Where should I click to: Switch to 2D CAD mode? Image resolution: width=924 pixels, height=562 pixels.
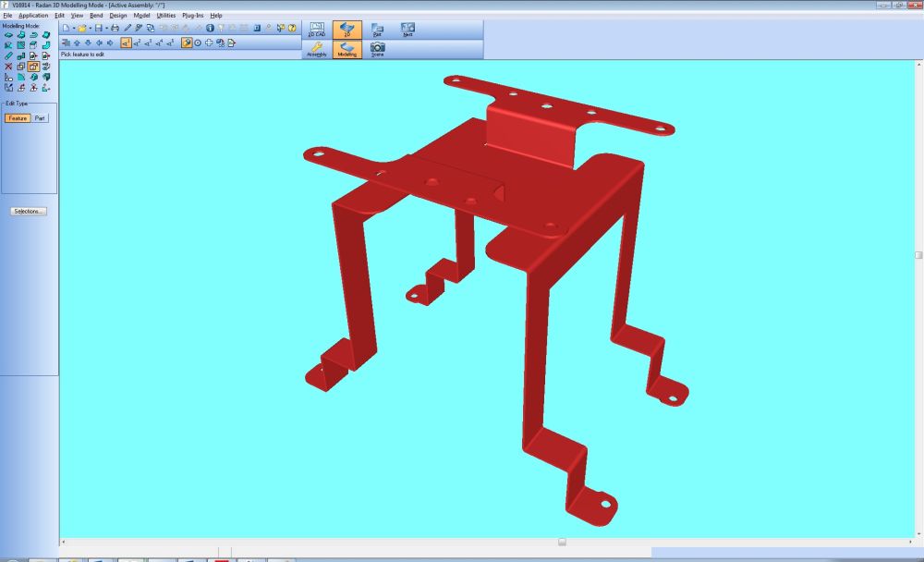tap(317, 30)
